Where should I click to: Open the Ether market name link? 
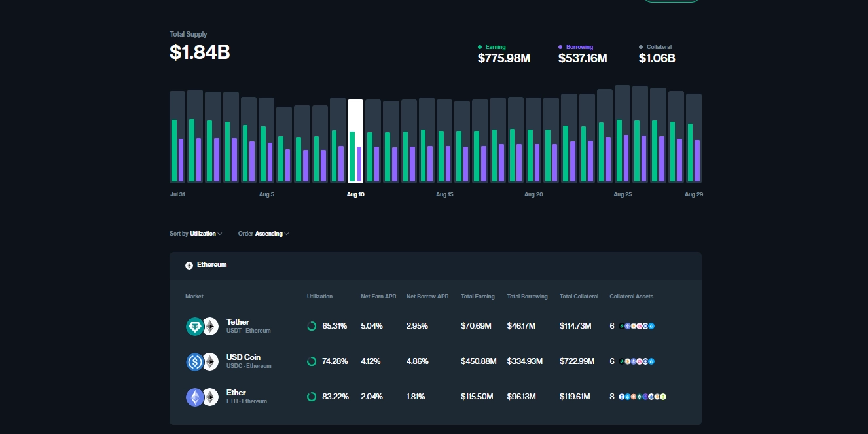point(236,393)
